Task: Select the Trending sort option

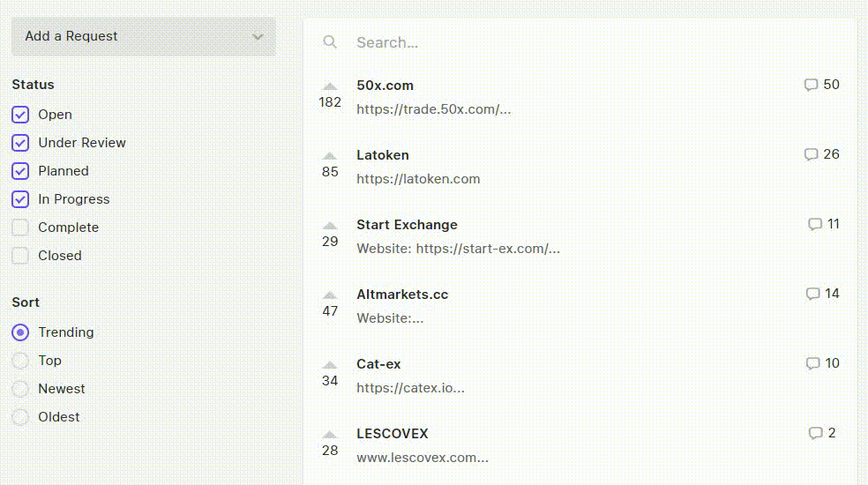Action: pos(20,332)
